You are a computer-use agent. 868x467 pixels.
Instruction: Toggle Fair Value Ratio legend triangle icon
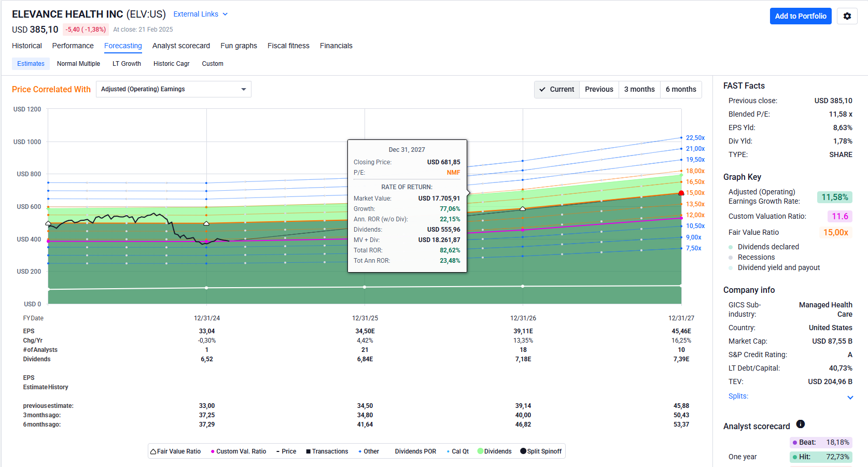(153, 451)
